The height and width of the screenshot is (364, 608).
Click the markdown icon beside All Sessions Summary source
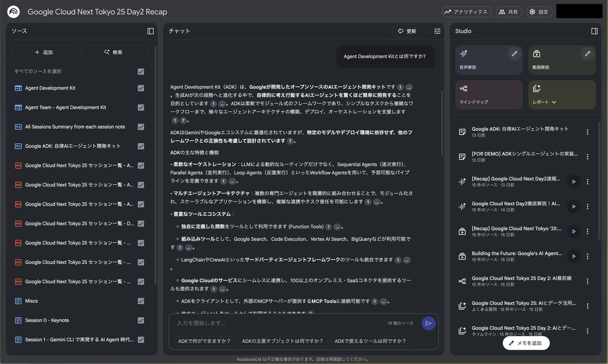point(18,127)
